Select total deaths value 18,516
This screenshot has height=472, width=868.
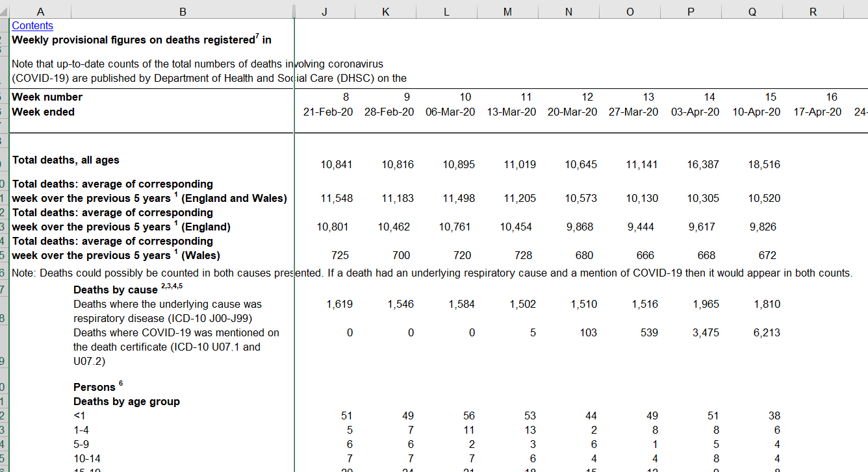click(764, 165)
